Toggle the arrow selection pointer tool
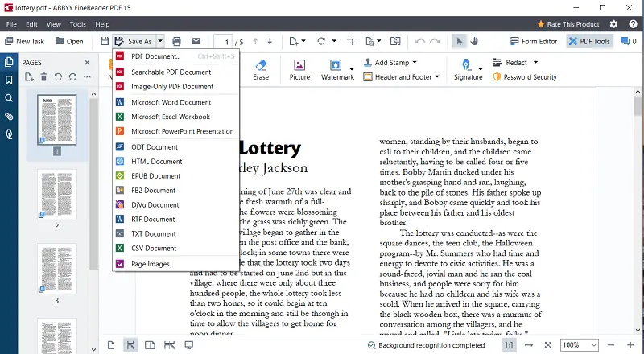The image size is (644, 354). click(459, 41)
